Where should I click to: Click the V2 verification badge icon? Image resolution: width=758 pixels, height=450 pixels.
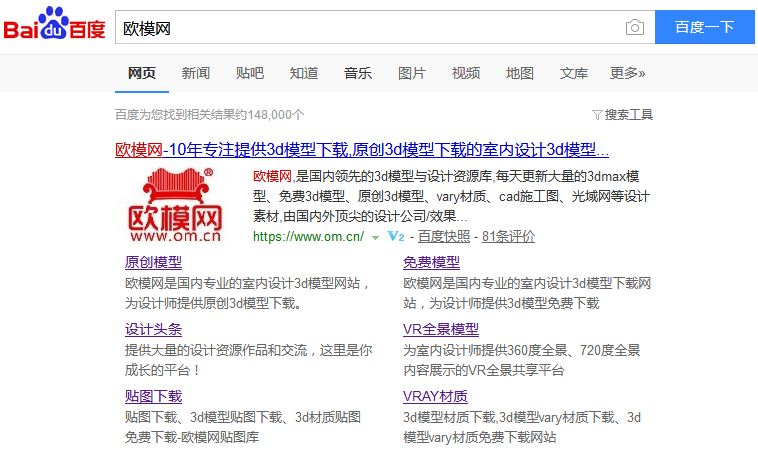396,236
